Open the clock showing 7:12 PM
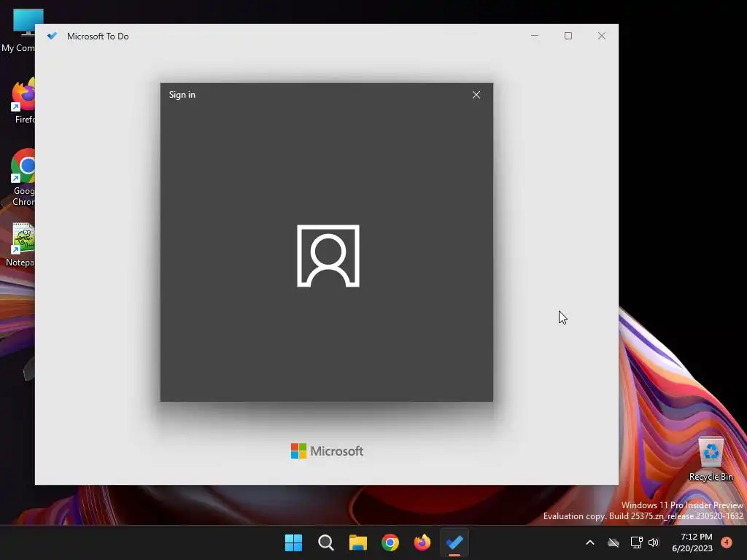The image size is (747, 560). coord(692,542)
